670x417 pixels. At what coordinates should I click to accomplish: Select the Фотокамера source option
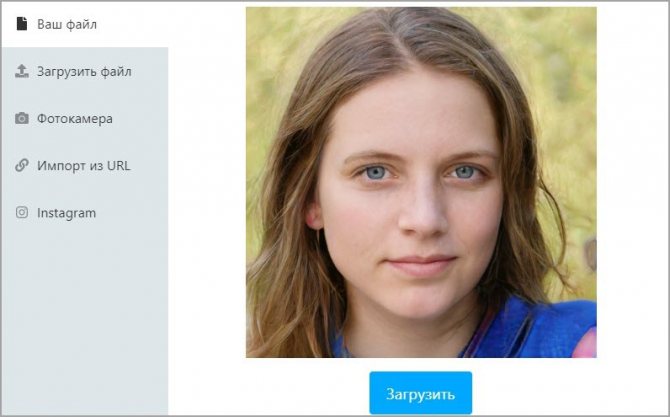click(85, 118)
